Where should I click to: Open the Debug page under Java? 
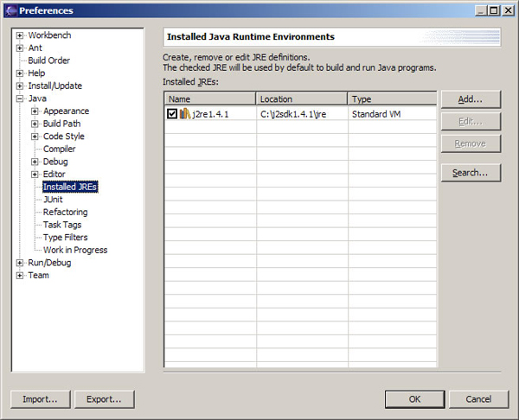[x=55, y=162]
